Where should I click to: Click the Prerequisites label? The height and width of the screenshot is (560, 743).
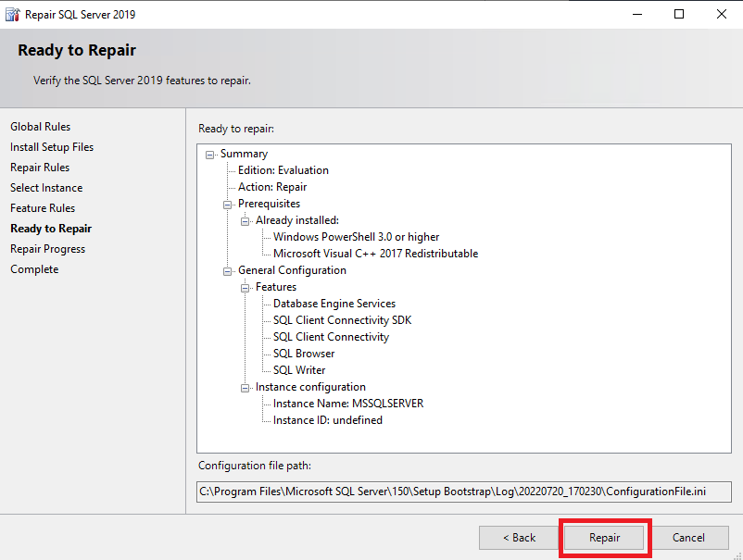[x=270, y=204]
